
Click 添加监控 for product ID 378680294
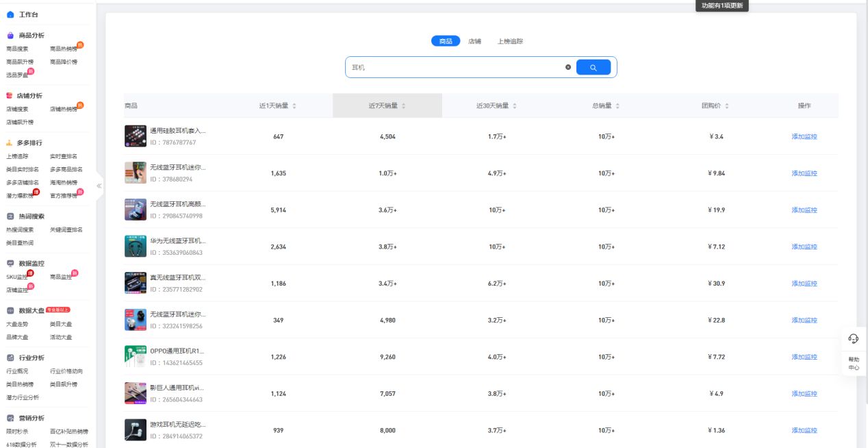(x=804, y=173)
